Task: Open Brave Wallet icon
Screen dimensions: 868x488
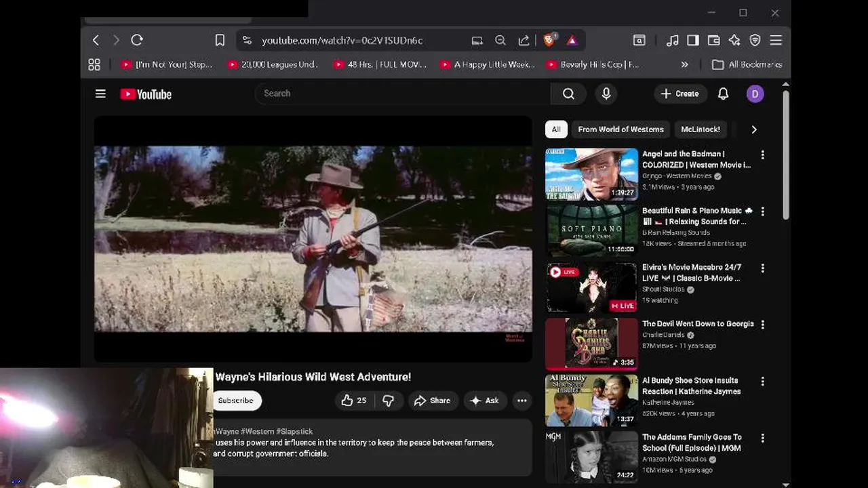Action: [x=713, y=41]
